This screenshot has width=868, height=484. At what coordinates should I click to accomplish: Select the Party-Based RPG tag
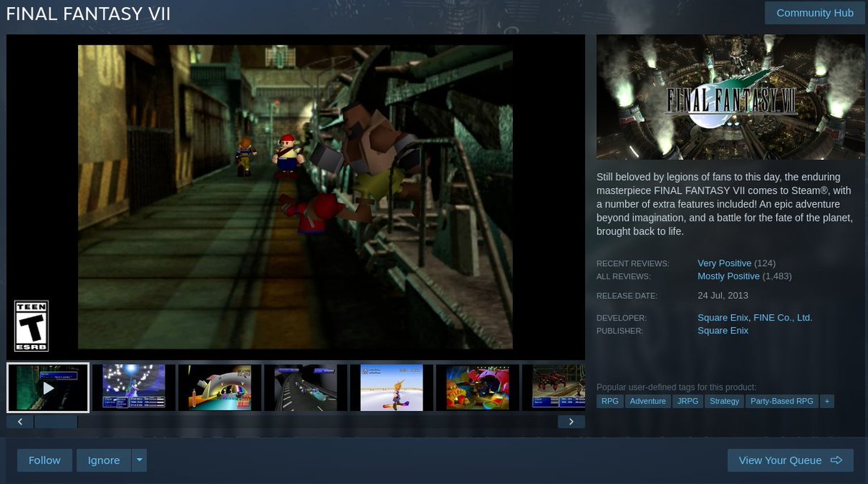(x=782, y=401)
